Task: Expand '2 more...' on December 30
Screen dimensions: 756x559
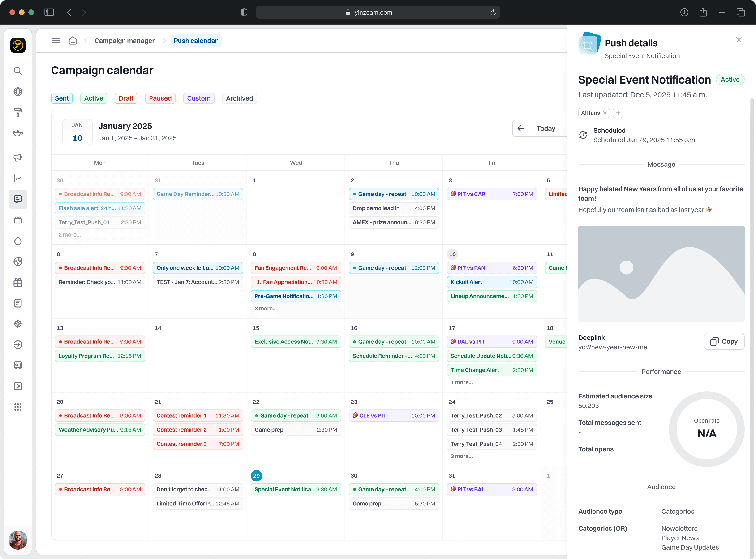Action: coord(69,235)
